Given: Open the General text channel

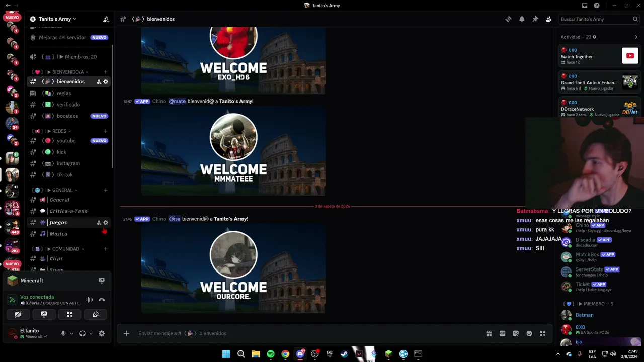Looking at the screenshot, I should 69,200.
